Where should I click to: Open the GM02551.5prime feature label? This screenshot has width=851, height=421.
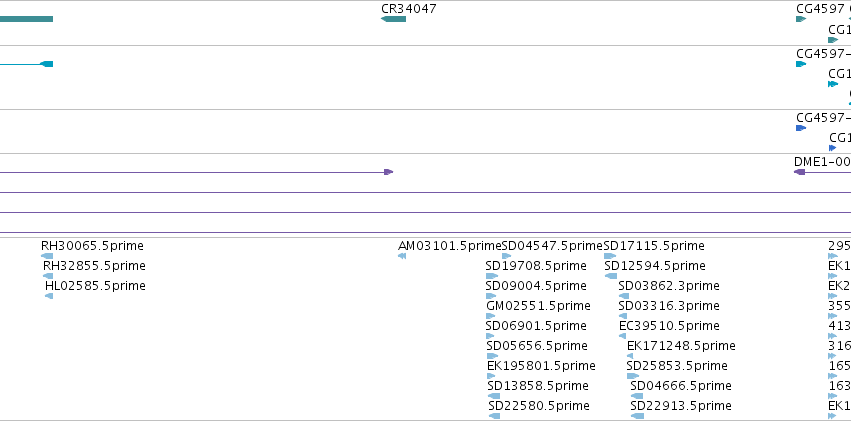[538, 306]
